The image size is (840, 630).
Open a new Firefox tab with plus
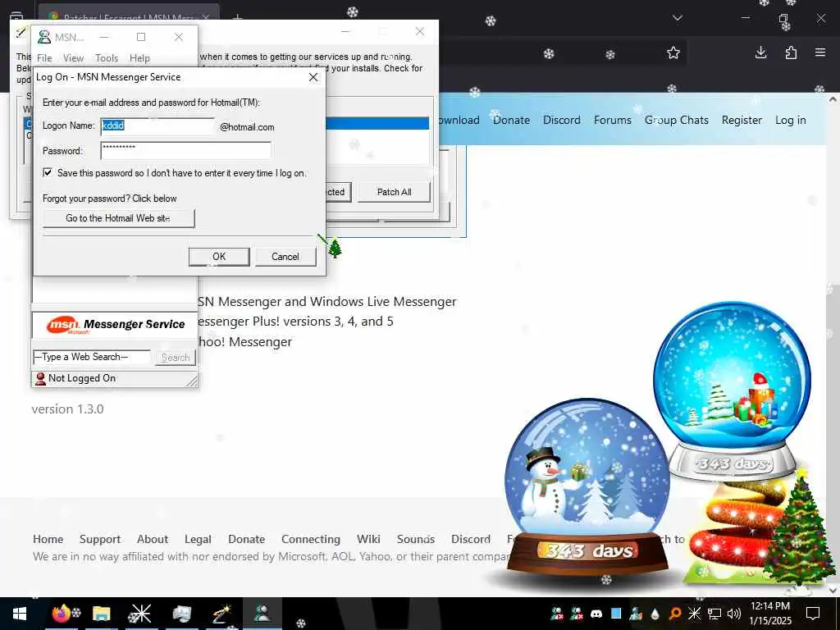tap(238, 18)
